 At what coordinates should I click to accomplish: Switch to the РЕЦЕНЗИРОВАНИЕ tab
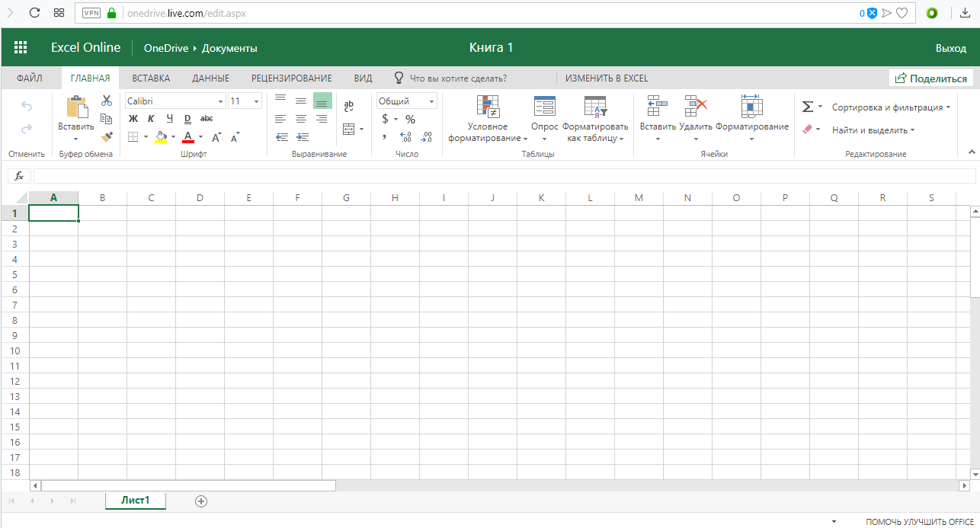[x=292, y=78]
